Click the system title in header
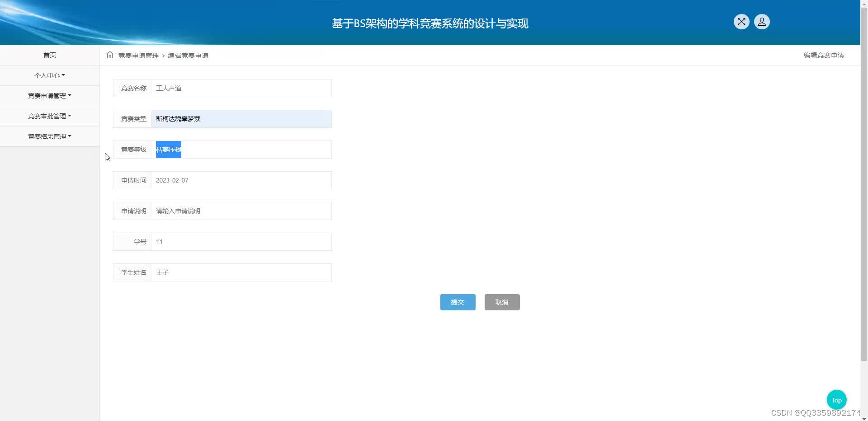 (430, 23)
